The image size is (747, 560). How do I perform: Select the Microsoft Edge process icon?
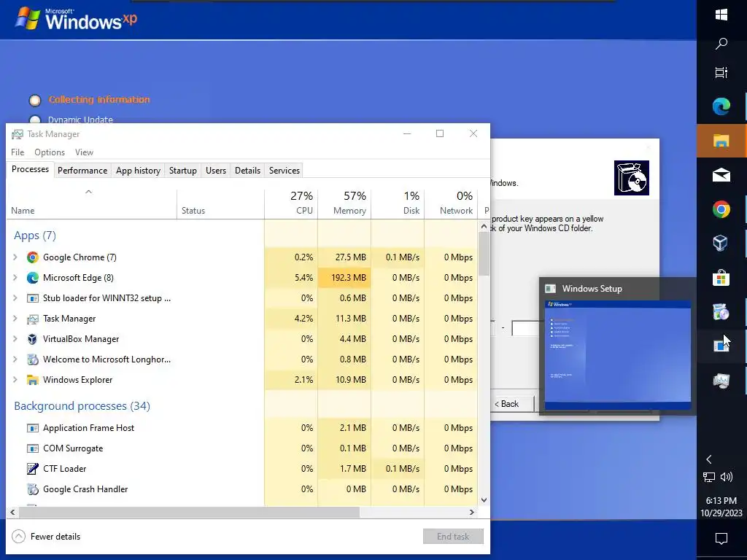(32, 278)
